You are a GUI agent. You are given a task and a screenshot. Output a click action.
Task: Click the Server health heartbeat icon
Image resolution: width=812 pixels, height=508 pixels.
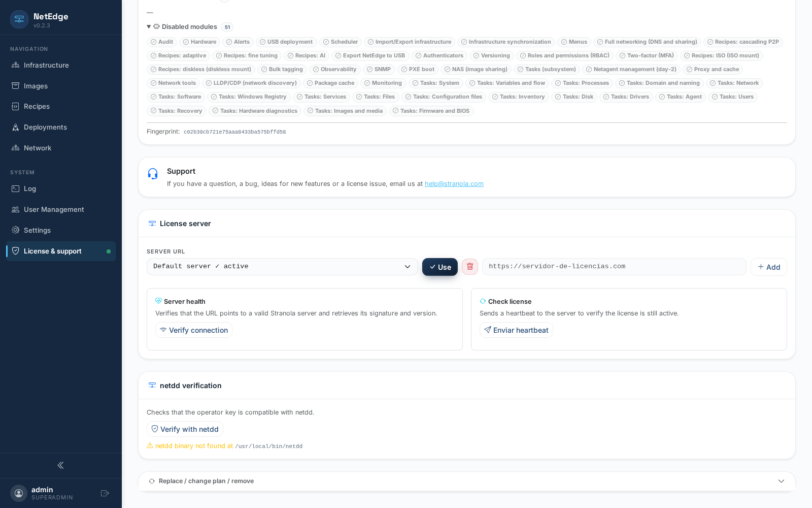pyautogui.click(x=158, y=301)
